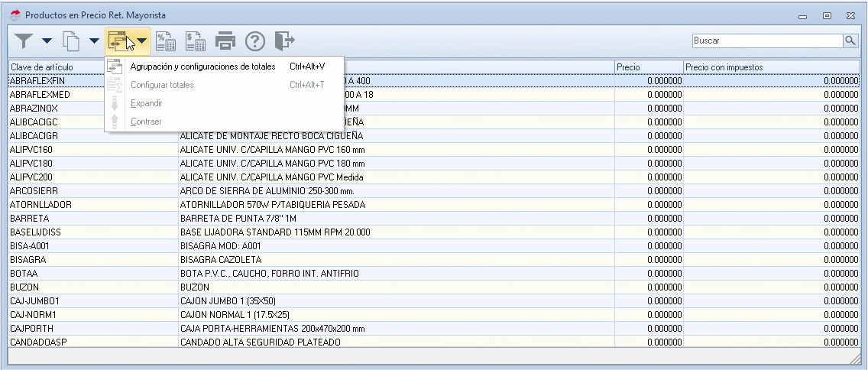Select Agrupación y configuraciones de totales
This screenshot has width=868, height=370.
click(x=202, y=67)
